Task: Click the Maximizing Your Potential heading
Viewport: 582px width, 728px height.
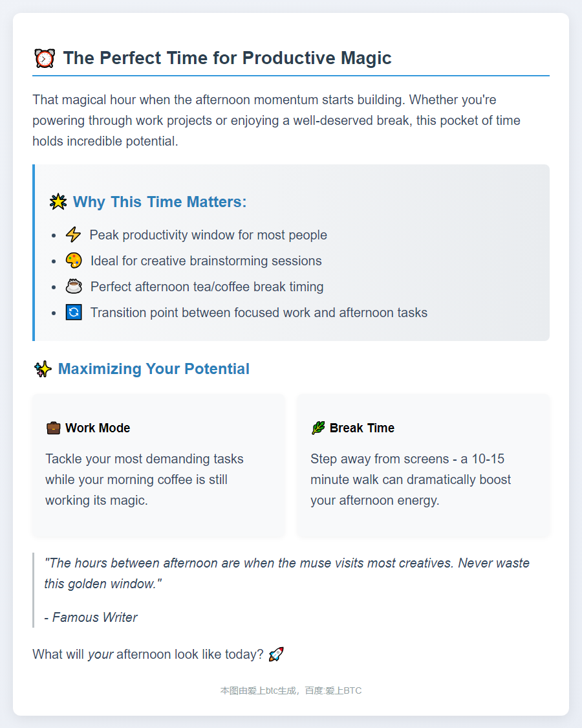Action: click(x=153, y=369)
